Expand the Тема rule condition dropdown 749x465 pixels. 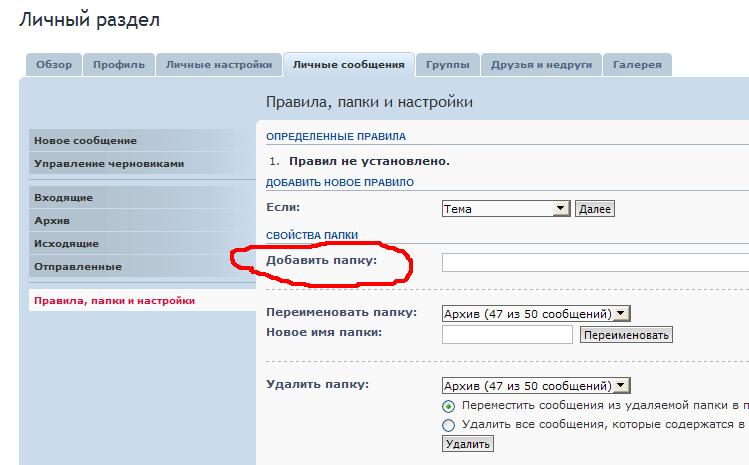click(x=505, y=209)
